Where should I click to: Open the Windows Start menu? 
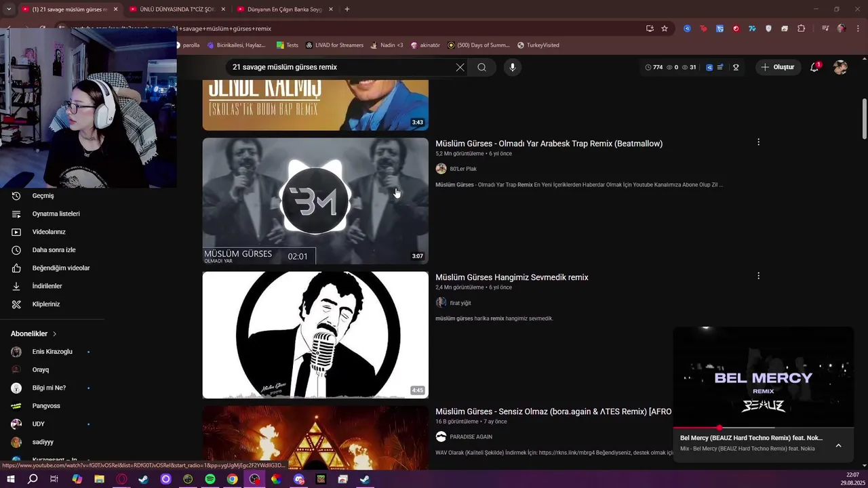10,479
